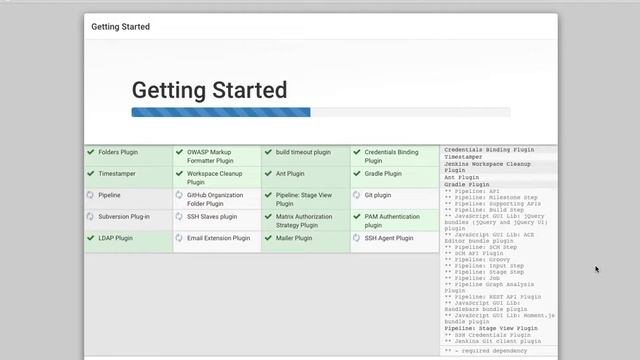The image size is (640, 360).
Task: Select the Timestamper grid label
Action: [x=117, y=174]
